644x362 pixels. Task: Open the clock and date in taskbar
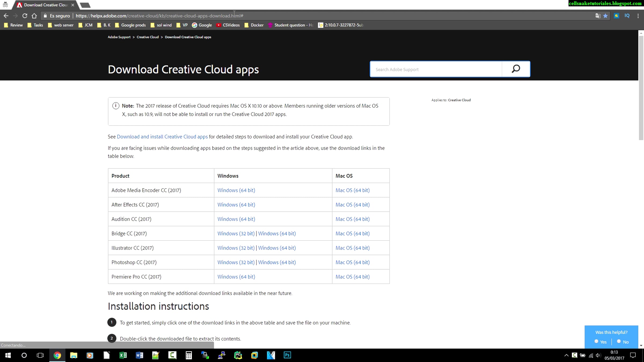pos(614,355)
